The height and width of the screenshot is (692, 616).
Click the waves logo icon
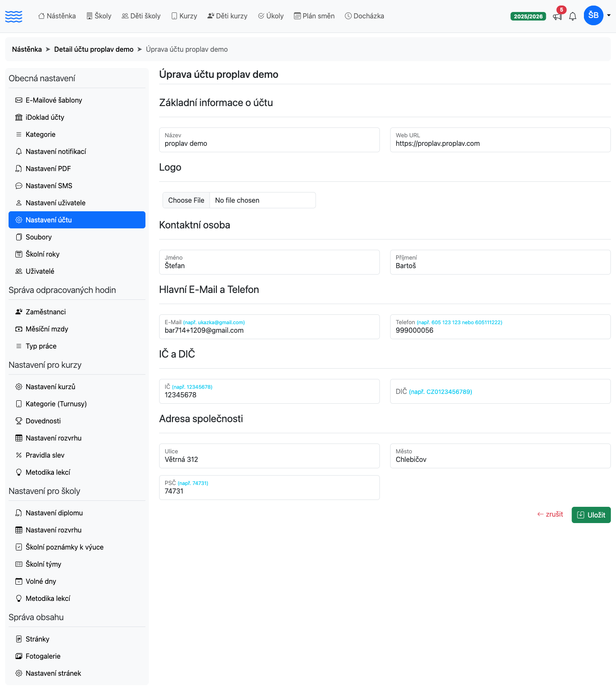(x=14, y=16)
